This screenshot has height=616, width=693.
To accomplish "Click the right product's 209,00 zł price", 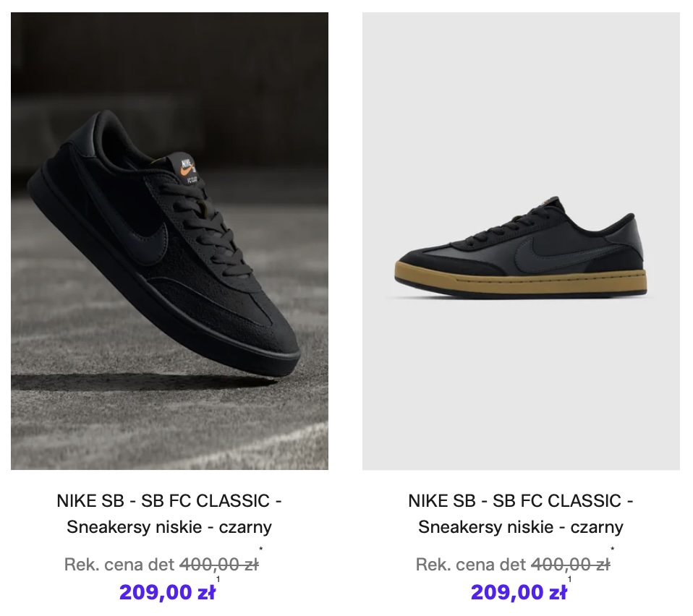I will [x=519, y=593].
